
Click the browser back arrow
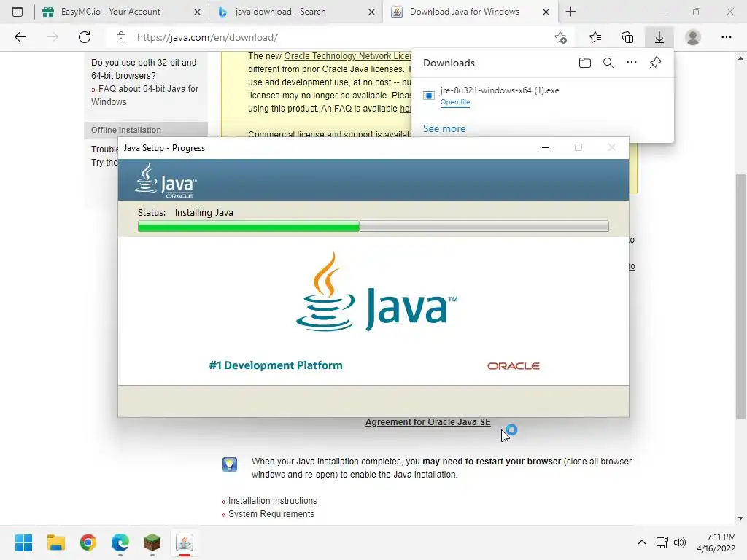[x=20, y=37]
